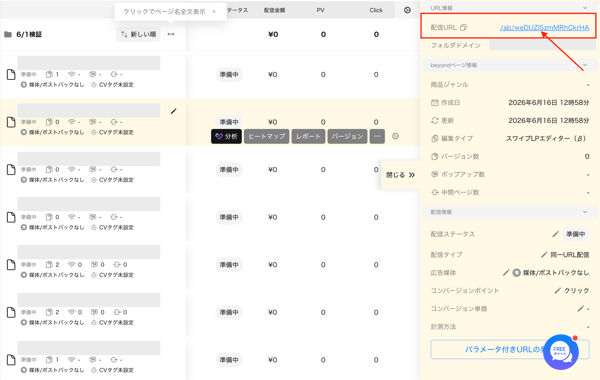
Task: Collapse the URL情報 section chevron
Action: click(585, 8)
